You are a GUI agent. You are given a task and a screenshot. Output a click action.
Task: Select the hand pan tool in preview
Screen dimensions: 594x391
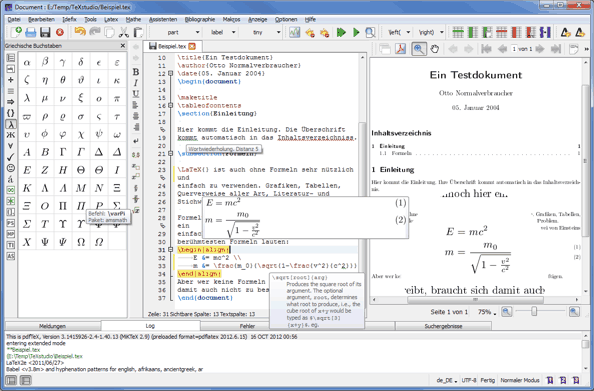point(435,49)
